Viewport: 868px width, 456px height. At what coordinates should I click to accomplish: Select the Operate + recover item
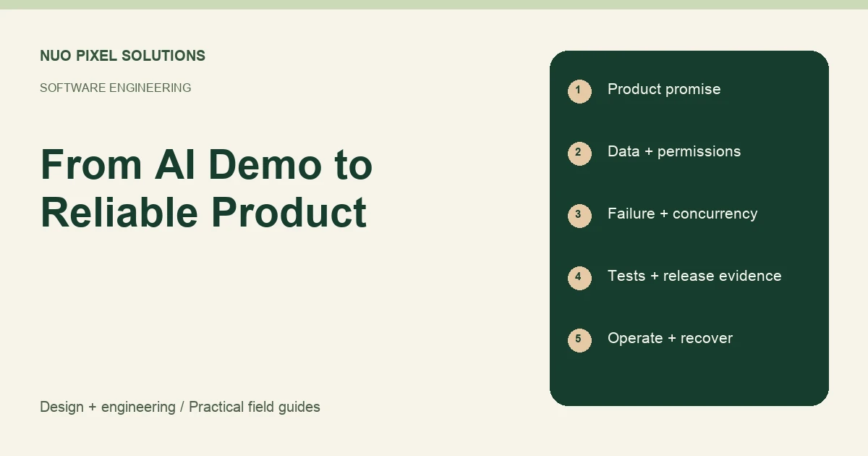(670, 338)
